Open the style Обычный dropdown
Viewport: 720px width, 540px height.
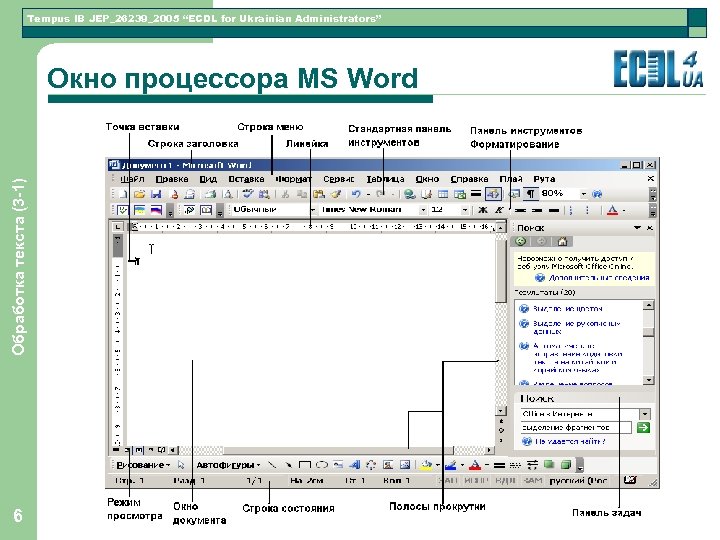313,210
